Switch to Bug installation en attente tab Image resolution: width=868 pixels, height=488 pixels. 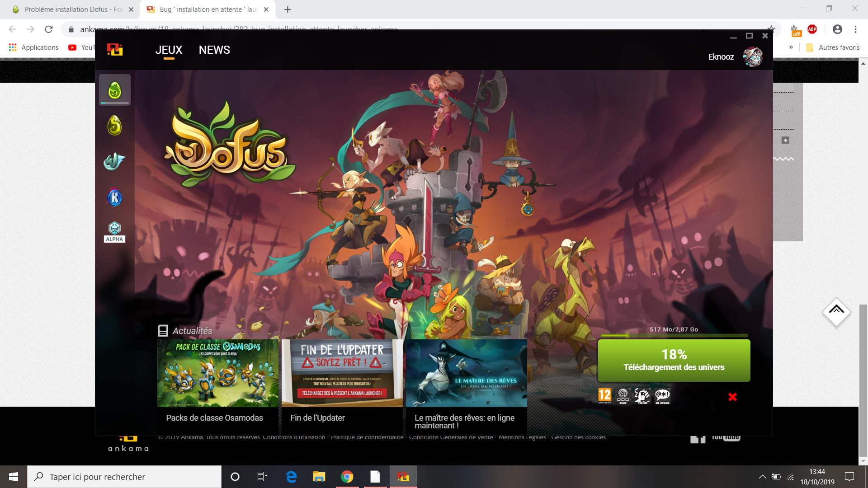(208, 9)
